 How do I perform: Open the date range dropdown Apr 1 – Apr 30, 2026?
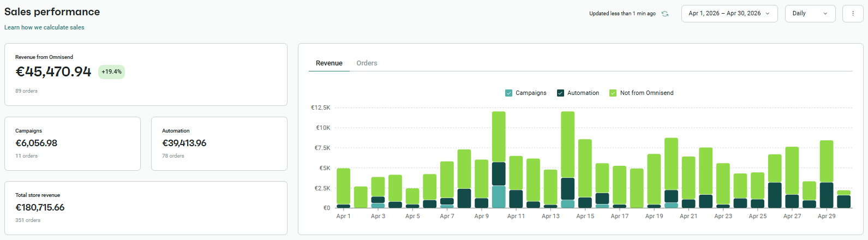729,14
